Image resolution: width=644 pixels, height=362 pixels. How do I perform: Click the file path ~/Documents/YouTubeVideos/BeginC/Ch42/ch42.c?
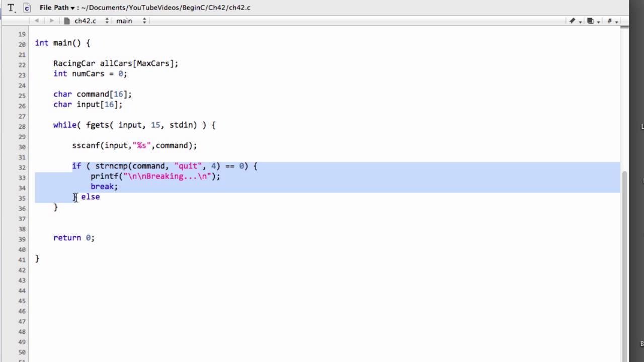tap(166, 8)
